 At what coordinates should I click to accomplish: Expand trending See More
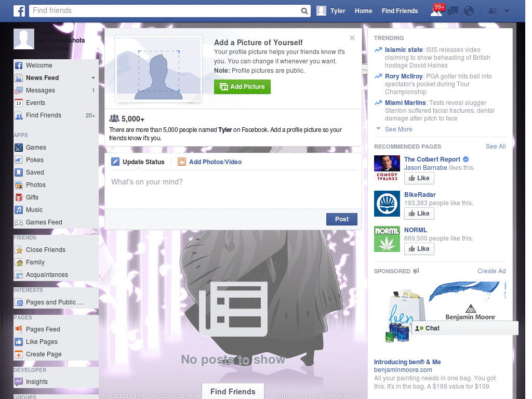(398, 129)
